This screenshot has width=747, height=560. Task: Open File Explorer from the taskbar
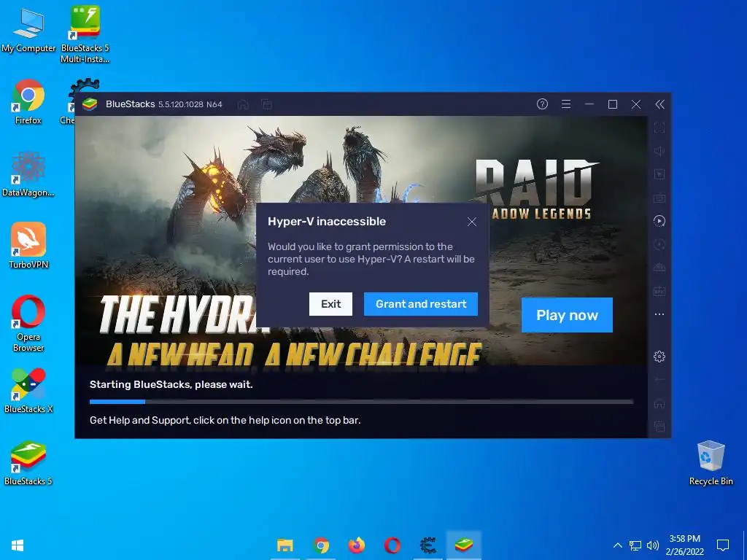(285, 545)
